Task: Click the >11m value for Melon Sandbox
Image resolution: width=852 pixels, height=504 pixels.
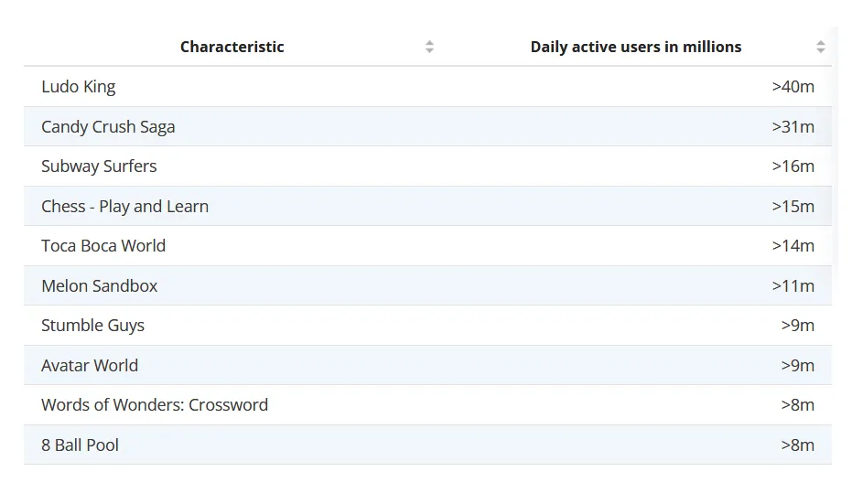Action: point(793,286)
